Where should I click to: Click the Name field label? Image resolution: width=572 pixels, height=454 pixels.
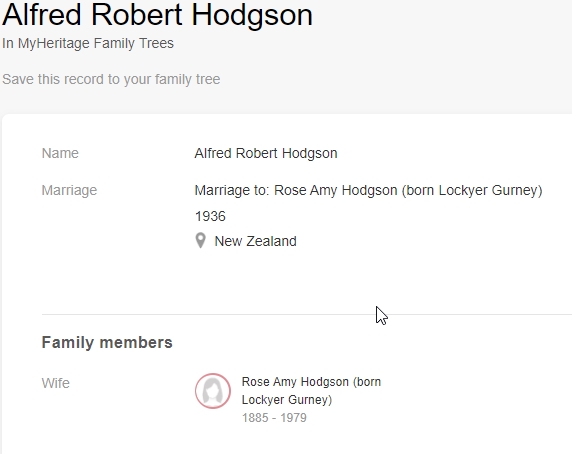coord(60,153)
